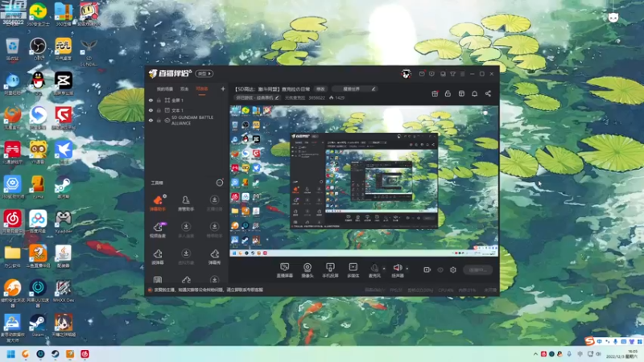Switch to the 我的场景 scene tab
Viewport: 644px width, 362px height.
[x=165, y=89]
